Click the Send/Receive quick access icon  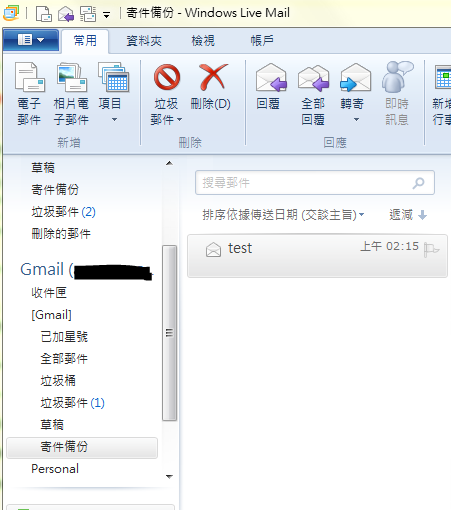coord(88,14)
